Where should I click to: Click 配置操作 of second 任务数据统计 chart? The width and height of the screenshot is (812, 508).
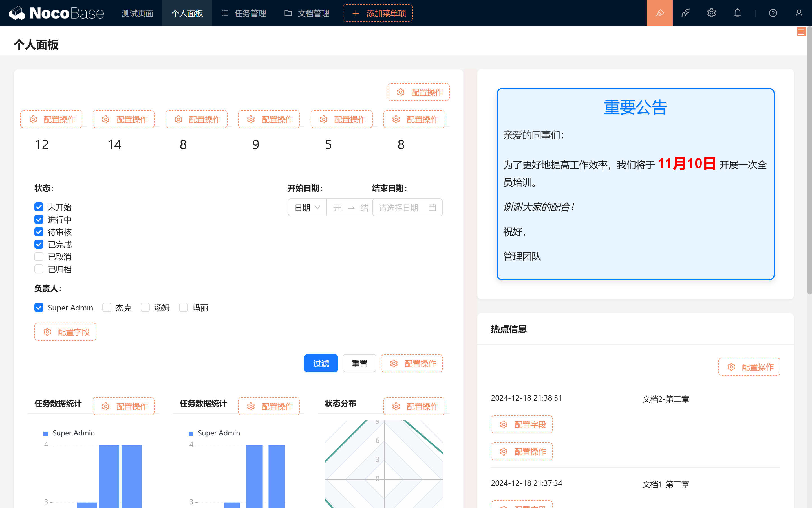click(269, 406)
